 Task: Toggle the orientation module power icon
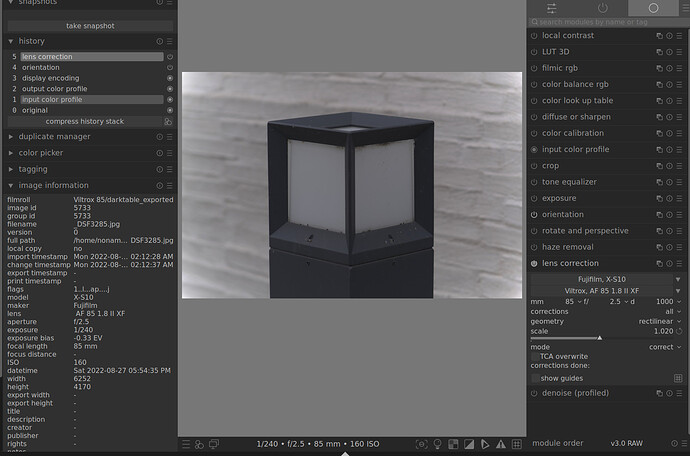coord(535,215)
